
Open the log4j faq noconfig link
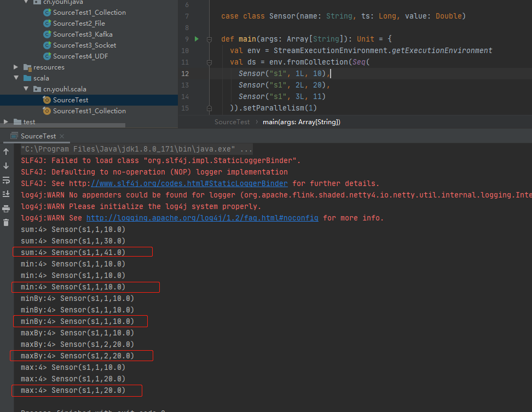pos(202,218)
